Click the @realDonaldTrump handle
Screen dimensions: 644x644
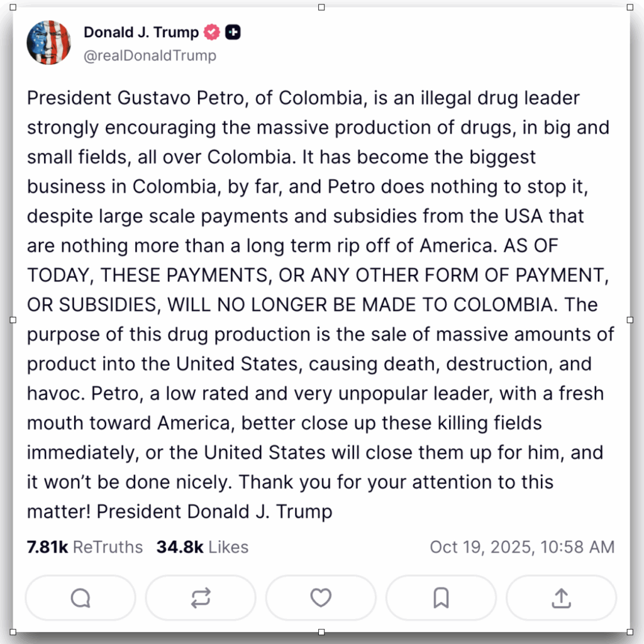(150, 55)
